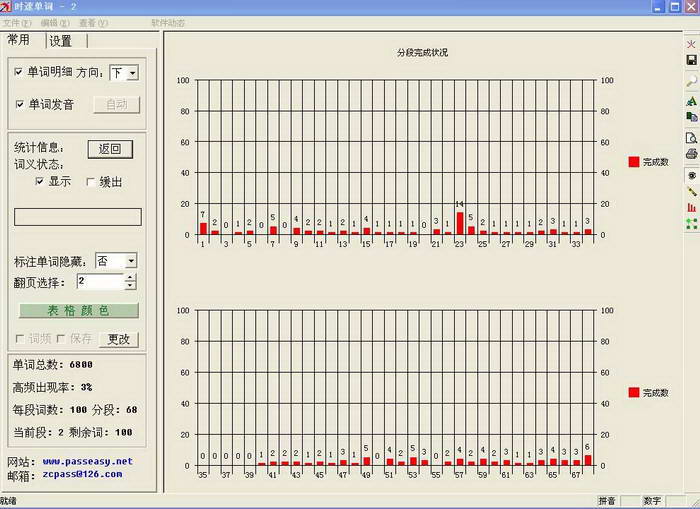Toggle the 词频 checkbox
This screenshot has height=509, width=700.
pyautogui.click(x=20, y=338)
